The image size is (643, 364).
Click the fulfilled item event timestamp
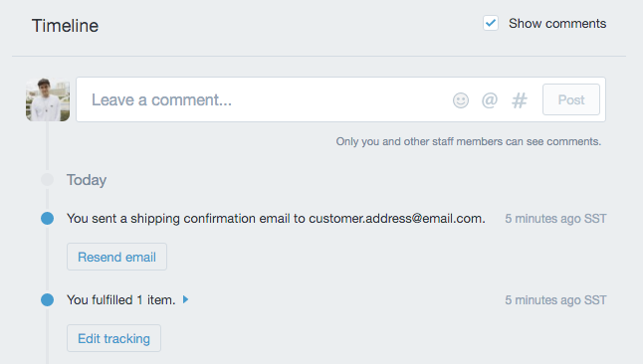point(555,300)
